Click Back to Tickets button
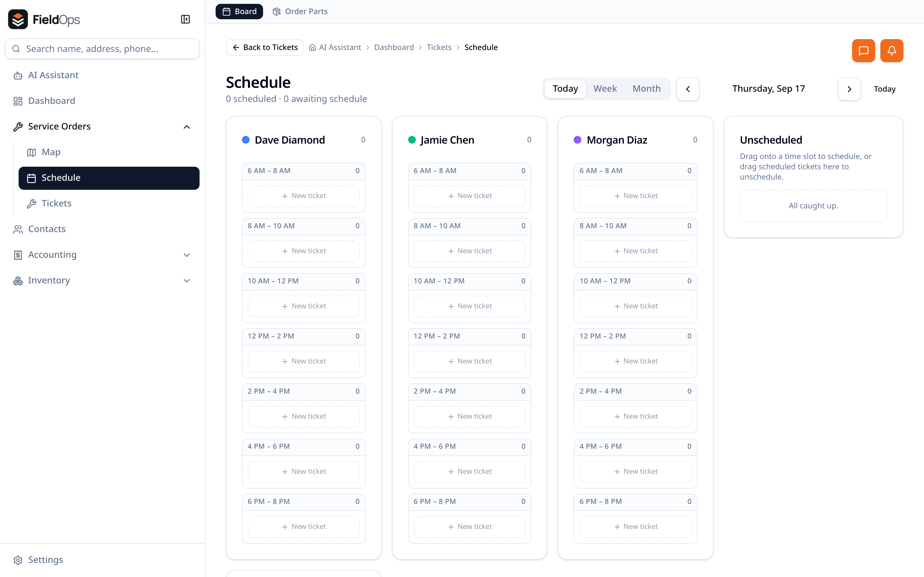 point(265,47)
